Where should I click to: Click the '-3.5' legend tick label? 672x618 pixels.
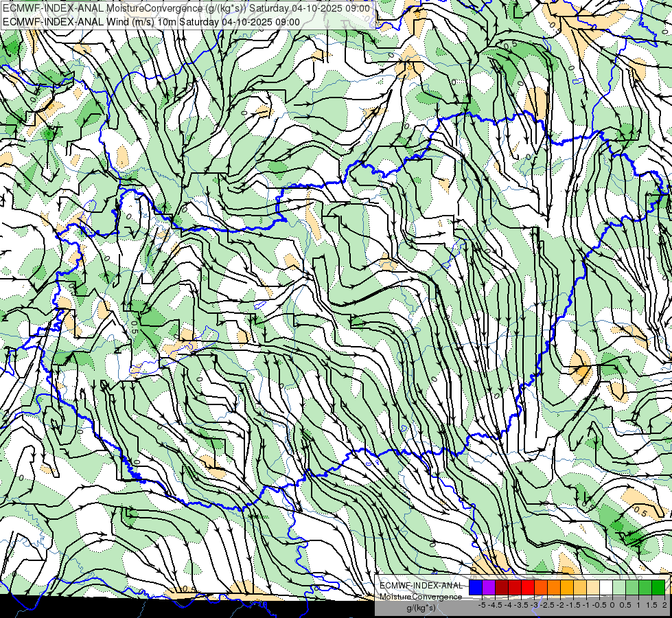[521, 605]
